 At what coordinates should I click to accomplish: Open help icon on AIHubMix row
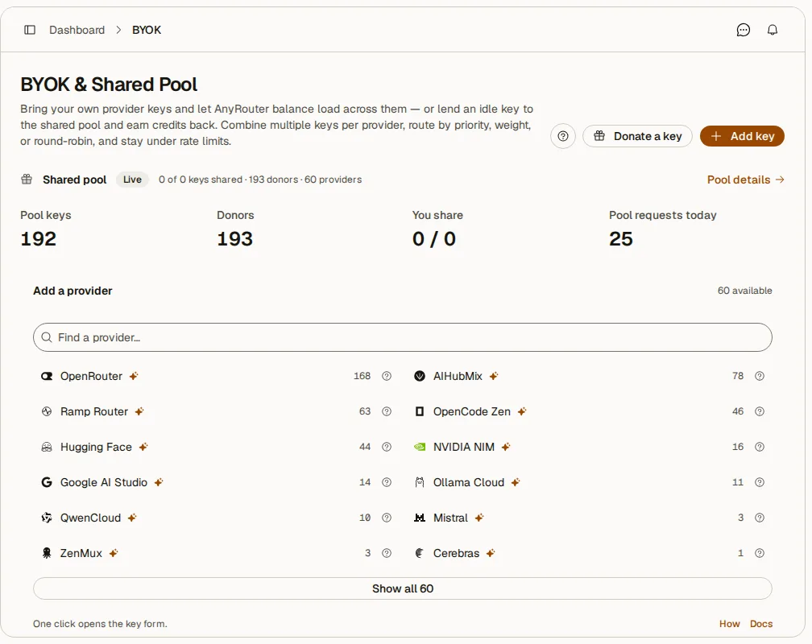click(x=759, y=377)
